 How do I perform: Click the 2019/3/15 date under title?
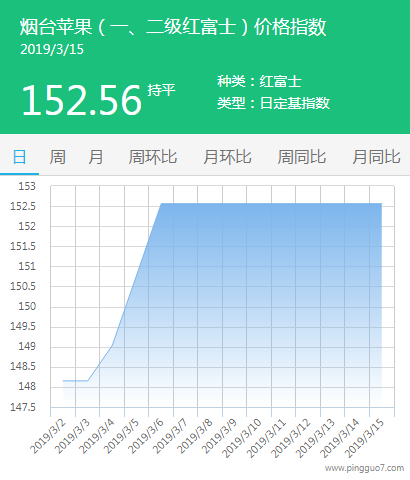52,49
